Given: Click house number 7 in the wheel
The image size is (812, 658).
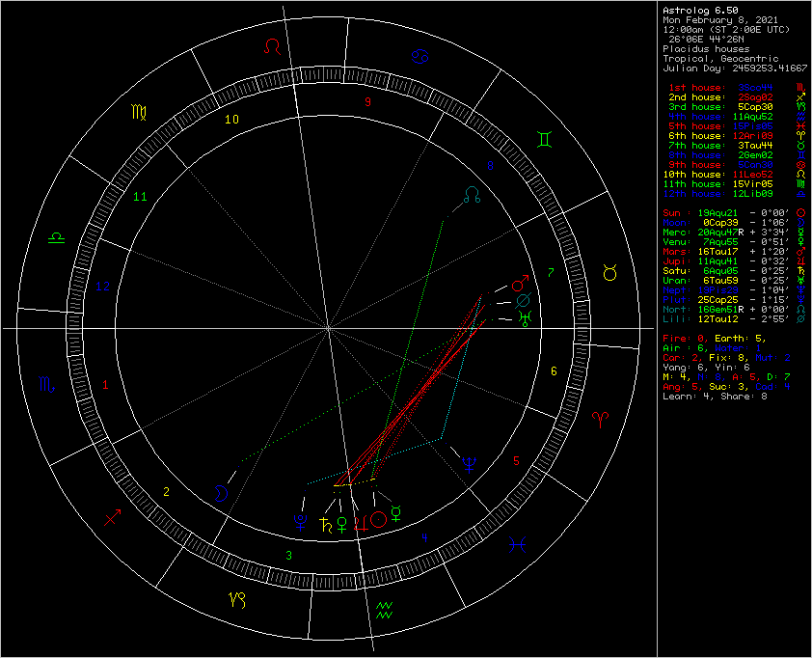Looking at the screenshot, I should [x=551, y=272].
